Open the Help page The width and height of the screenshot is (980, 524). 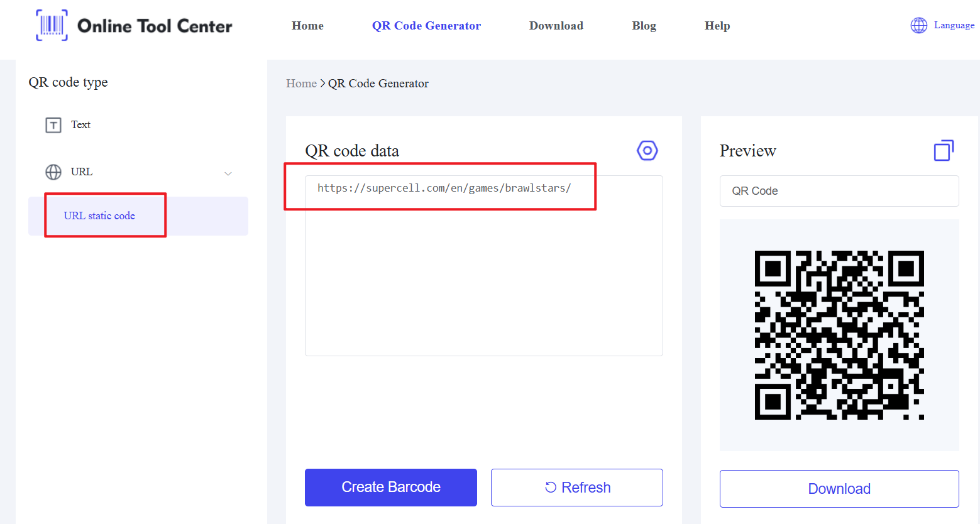click(x=717, y=26)
